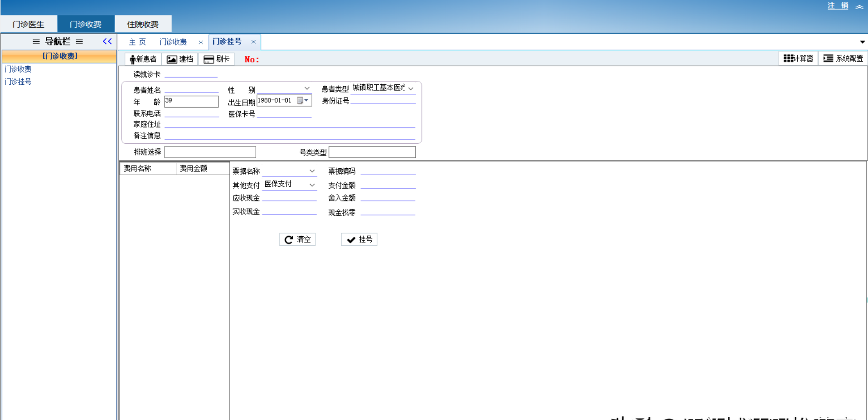Open 系统配置 system settings
The image size is (868, 420).
tap(843, 59)
